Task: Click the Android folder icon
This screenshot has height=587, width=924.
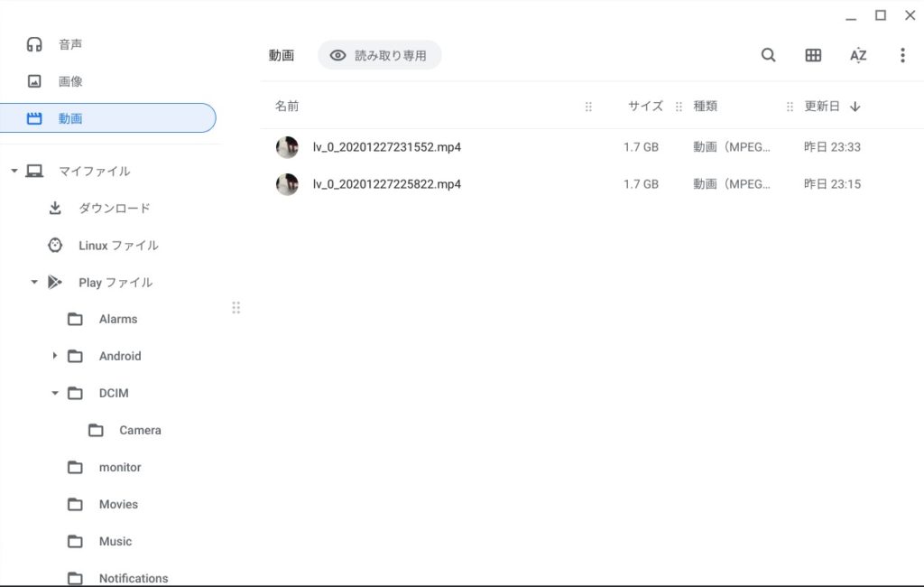Action: click(75, 357)
